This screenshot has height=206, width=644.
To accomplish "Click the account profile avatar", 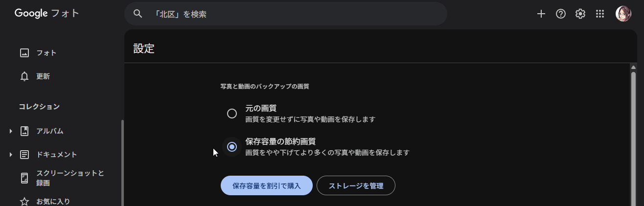I will (623, 14).
